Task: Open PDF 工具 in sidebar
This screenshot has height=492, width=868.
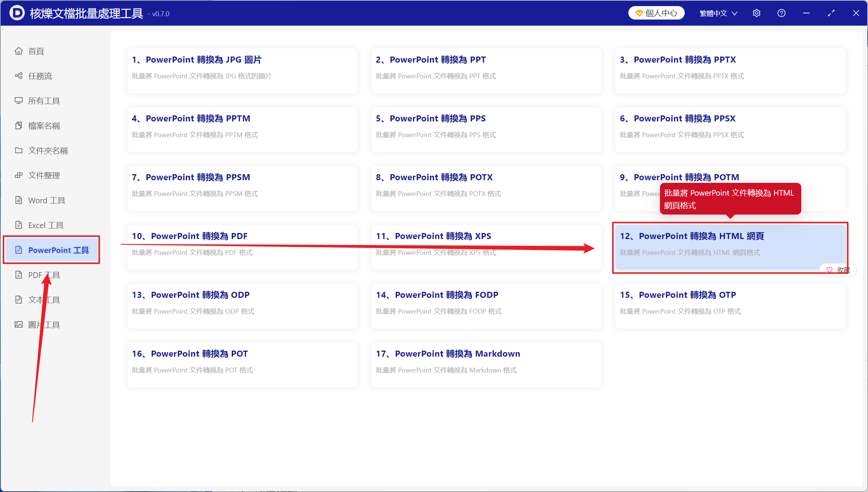Action: [51, 275]
